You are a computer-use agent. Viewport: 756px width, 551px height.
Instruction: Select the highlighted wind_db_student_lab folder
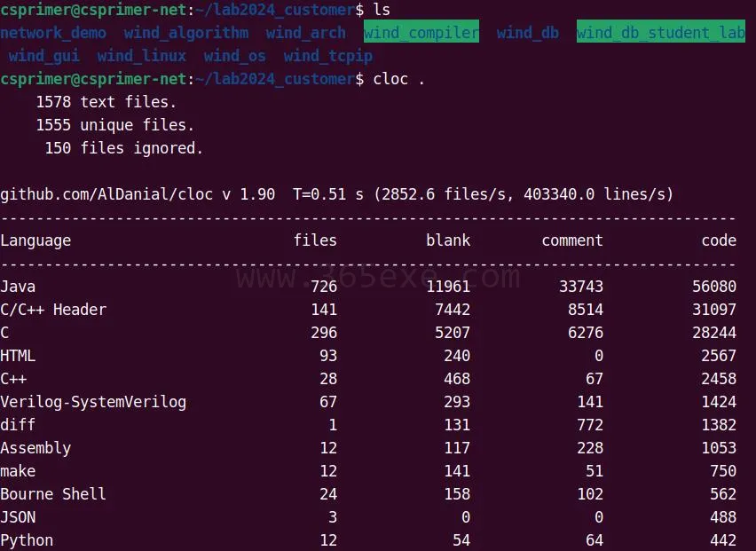coord(661,31)
